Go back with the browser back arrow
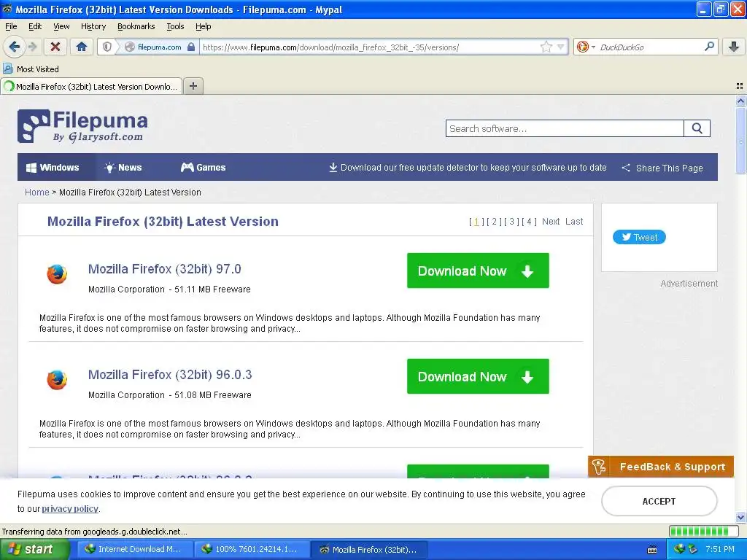 pos(14,47)
